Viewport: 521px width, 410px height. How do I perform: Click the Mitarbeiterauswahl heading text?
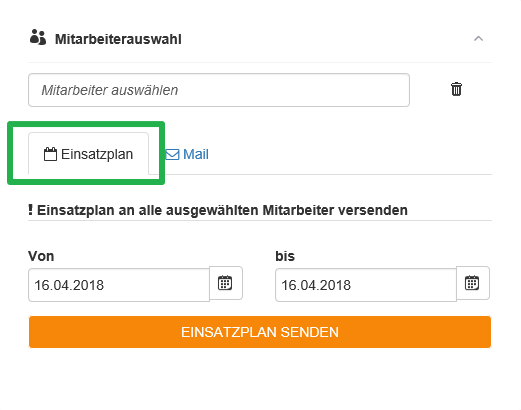coord(118,39)
